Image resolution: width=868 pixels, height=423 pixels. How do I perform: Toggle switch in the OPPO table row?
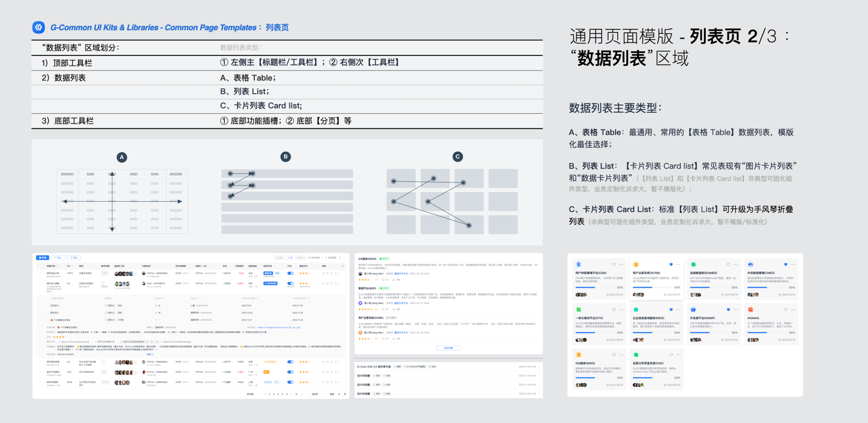(290, 273)
